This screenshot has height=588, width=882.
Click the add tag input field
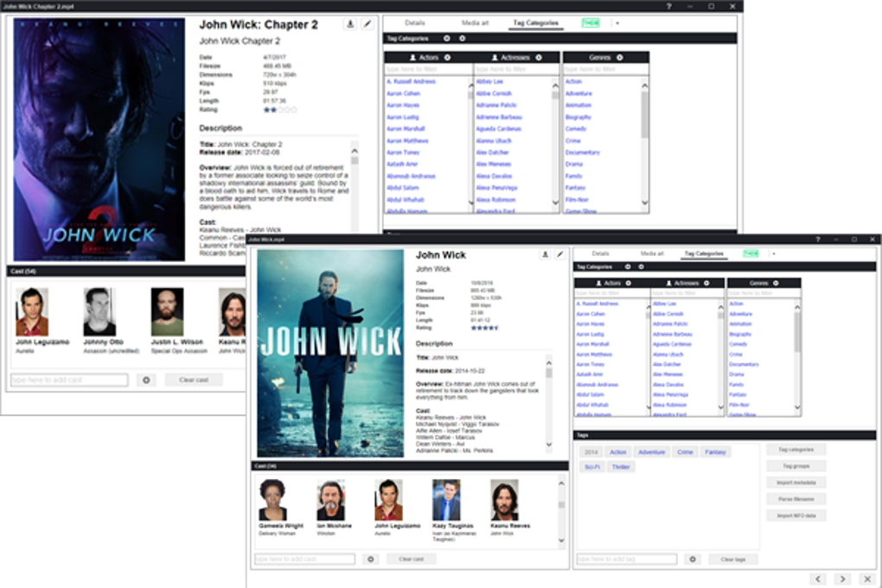(x=627, y=559)
